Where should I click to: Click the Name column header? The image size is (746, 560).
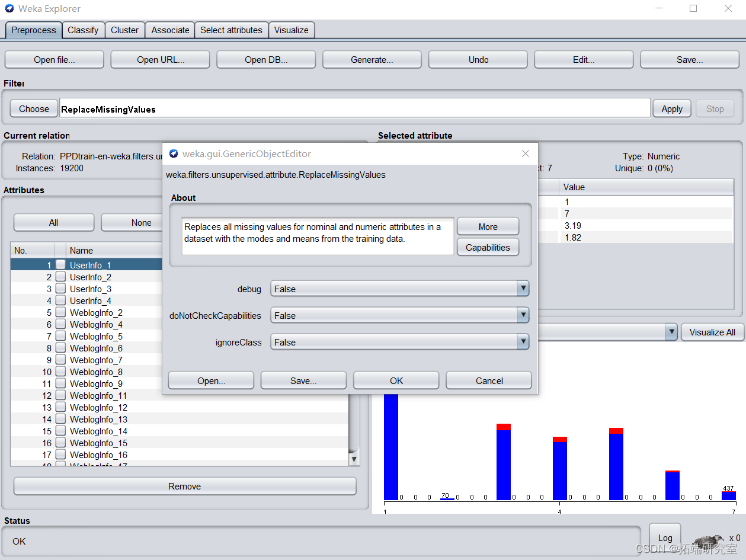point(114,250)
